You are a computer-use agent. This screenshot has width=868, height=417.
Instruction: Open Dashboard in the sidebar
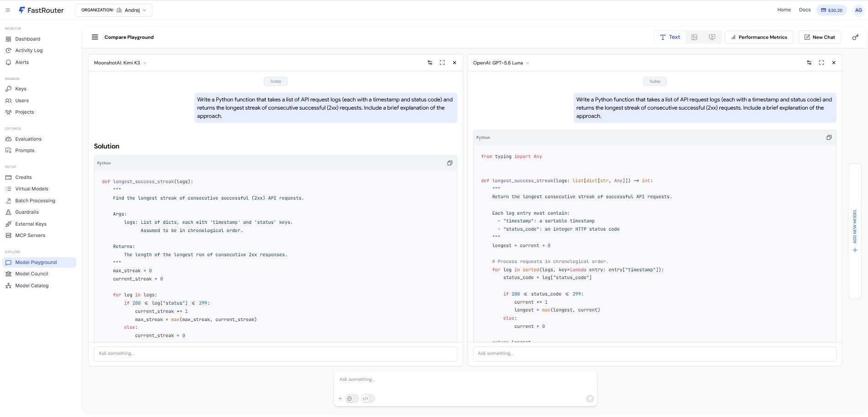coord(39,39)
